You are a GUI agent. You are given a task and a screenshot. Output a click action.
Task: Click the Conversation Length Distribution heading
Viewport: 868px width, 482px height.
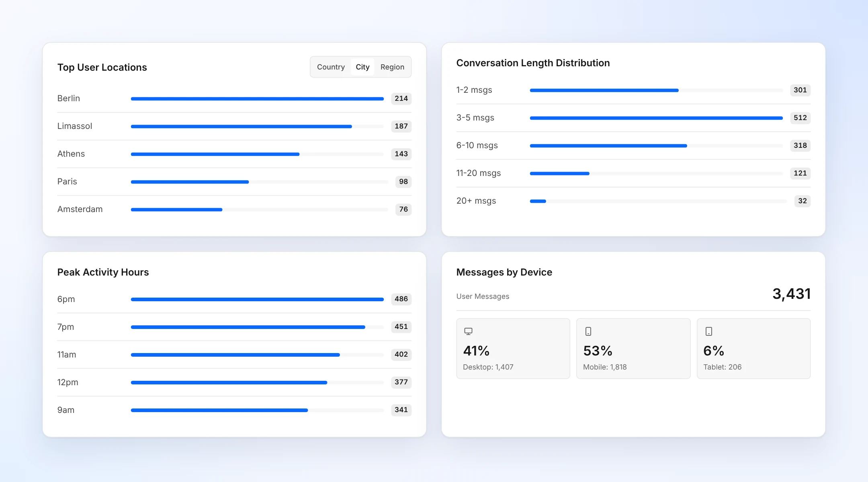coord(533,63)
